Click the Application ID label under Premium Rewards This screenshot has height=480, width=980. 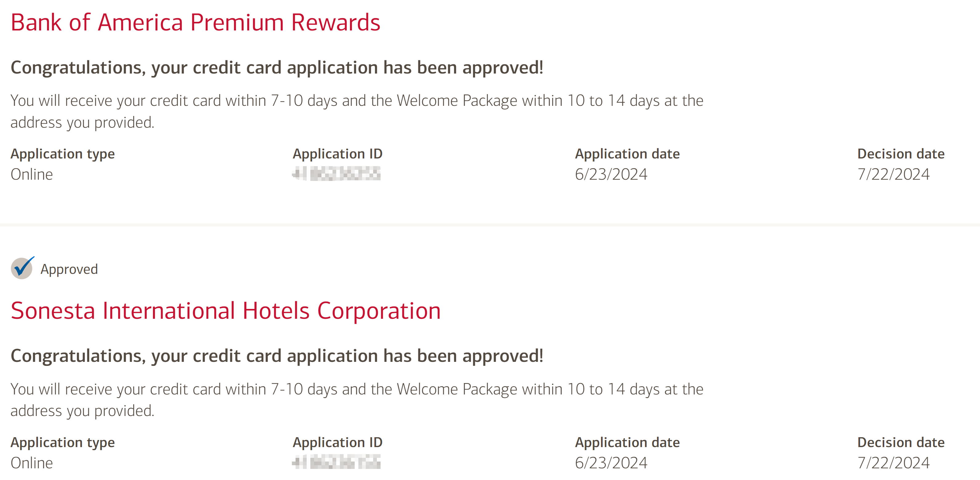(337, 154)
